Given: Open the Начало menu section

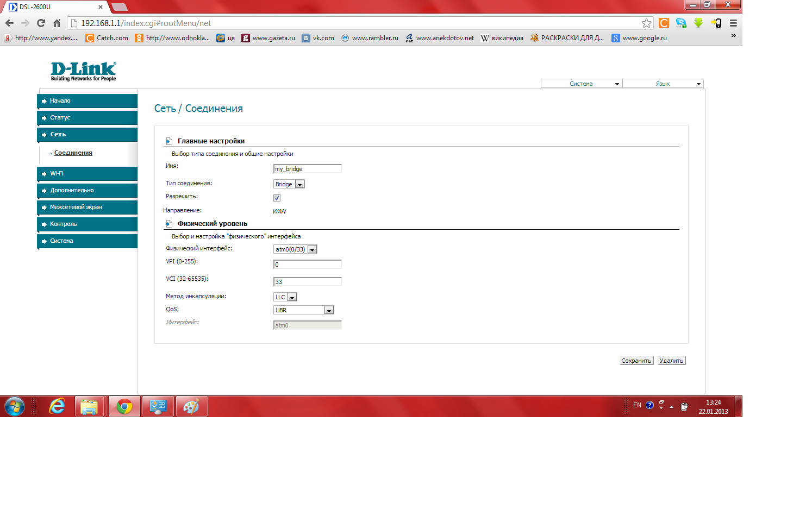Looking at the screenshot, I should [88, 101].
